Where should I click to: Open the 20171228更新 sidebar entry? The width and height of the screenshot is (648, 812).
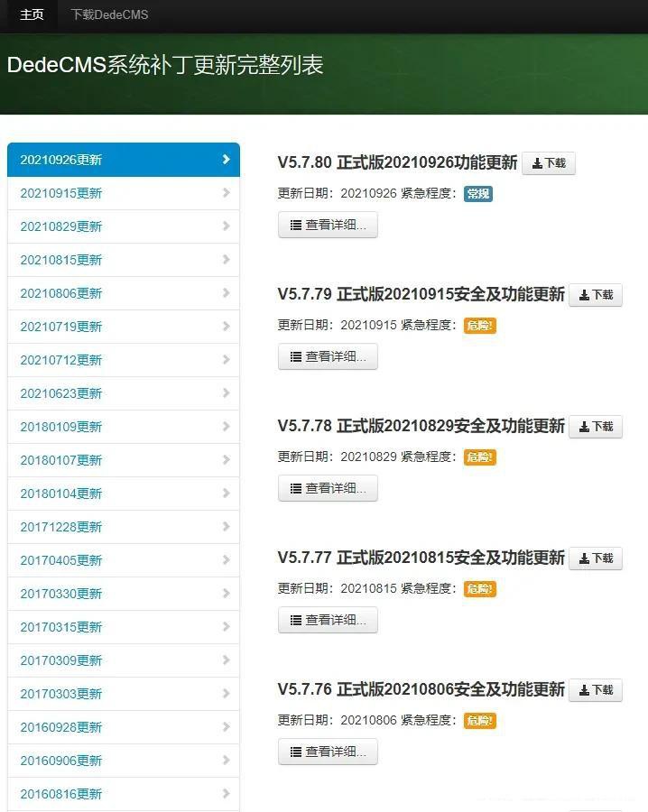click(124, 527)
